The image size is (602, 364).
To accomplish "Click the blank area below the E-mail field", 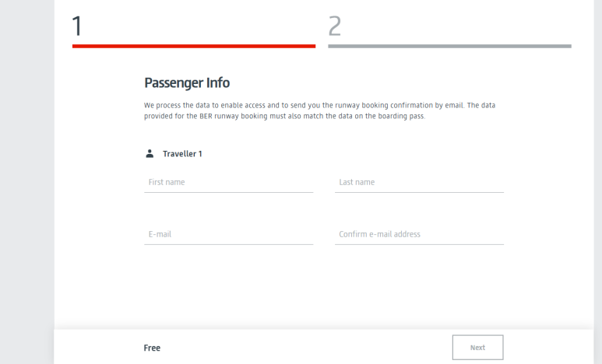I will [x=228, y=284].
